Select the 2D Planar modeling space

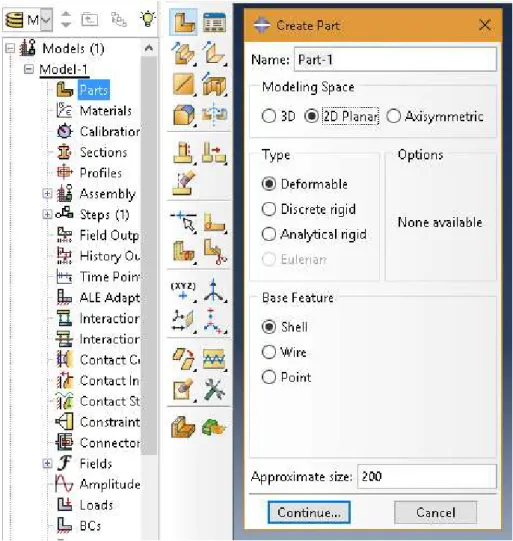(312, 116)
